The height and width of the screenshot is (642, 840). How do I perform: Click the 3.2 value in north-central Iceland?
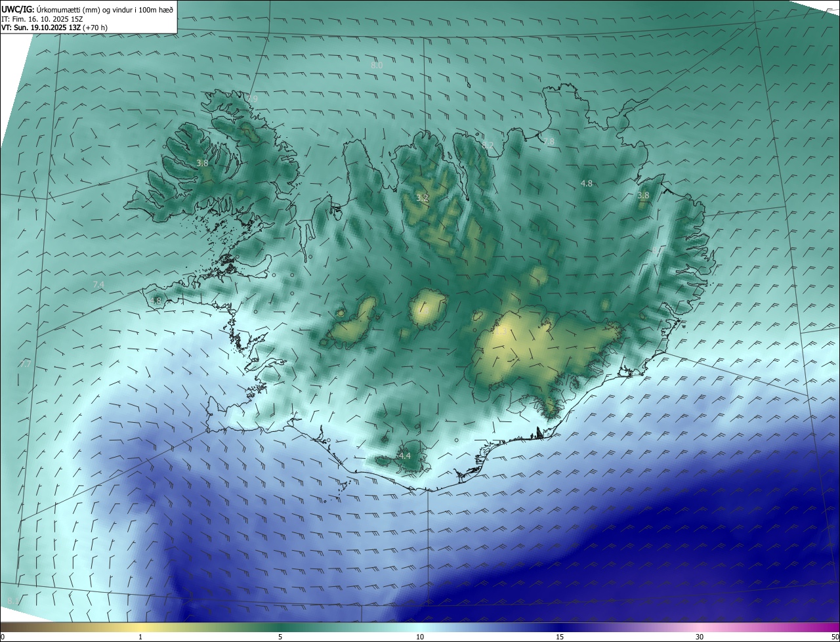point(422,198)
